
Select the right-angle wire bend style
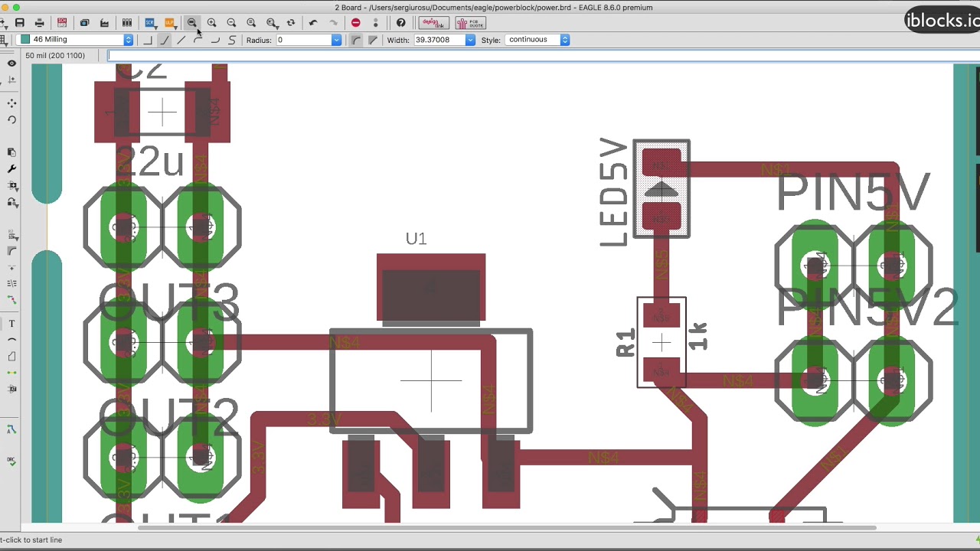[148, 40]
